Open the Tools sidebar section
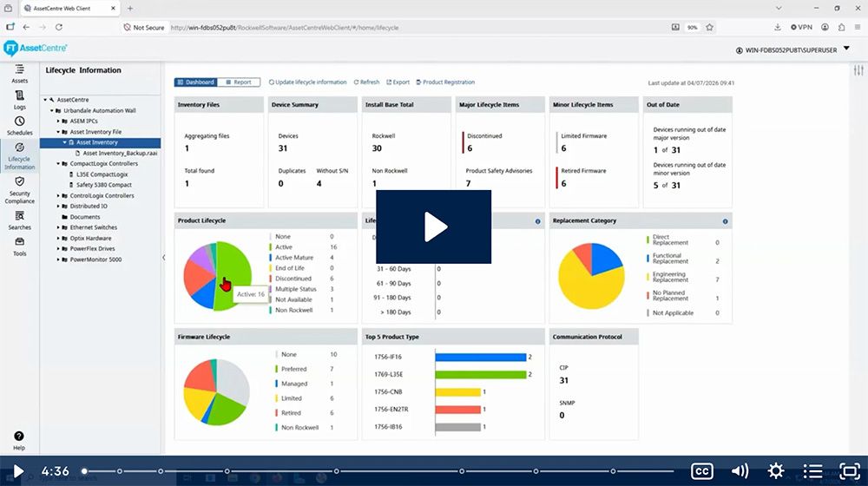The width and height of the screenshot is (868, 486). coord(19,246)
